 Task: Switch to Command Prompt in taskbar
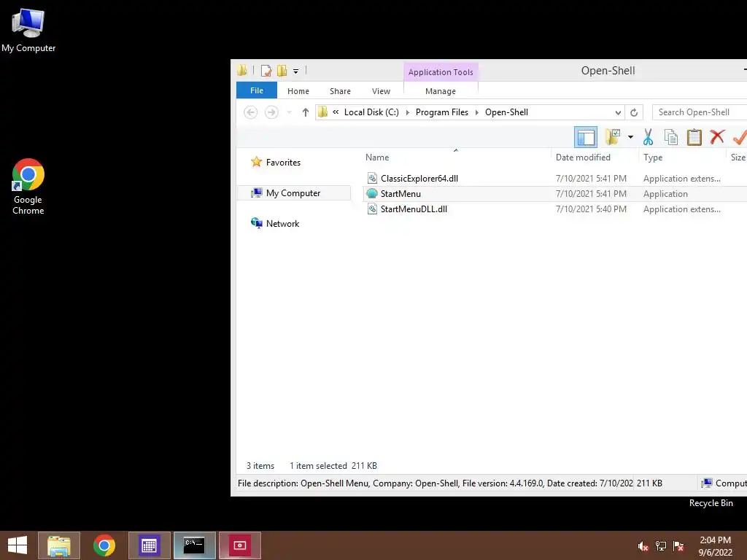[194, 545]
